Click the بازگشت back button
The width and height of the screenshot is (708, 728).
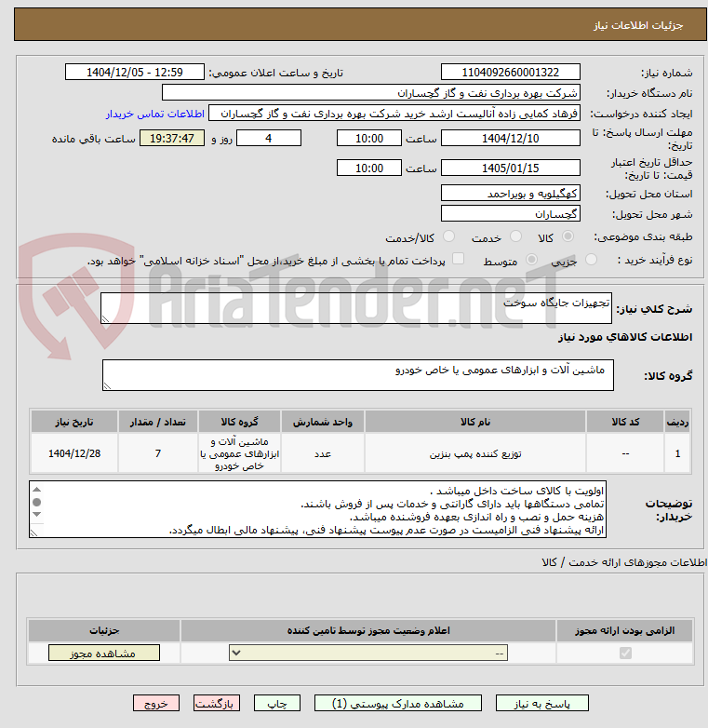pyautogui.click(x=217, y=704)
